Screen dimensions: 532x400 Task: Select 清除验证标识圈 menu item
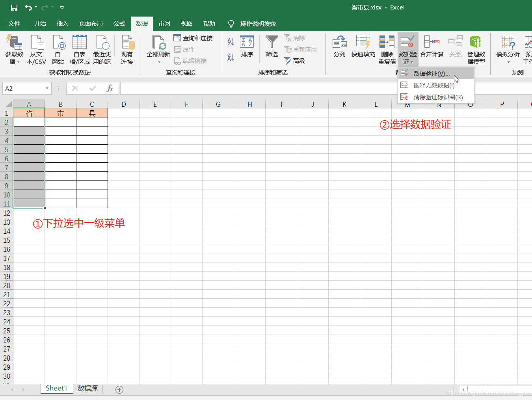tap(436, 97)
